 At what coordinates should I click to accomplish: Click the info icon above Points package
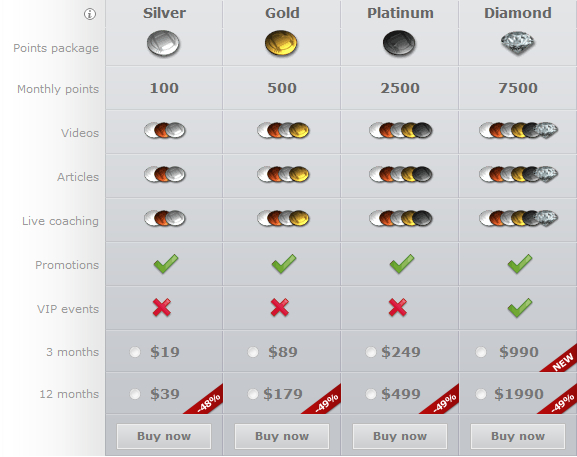click(90, 14)
